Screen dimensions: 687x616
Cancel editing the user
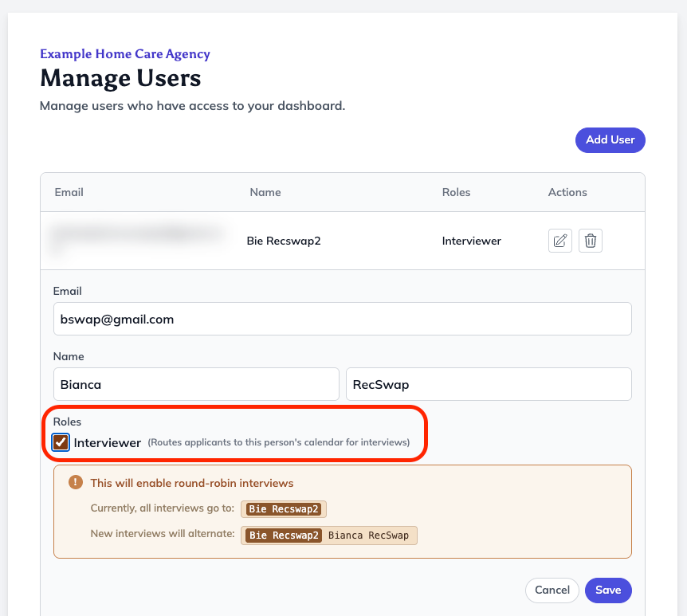point(552,590)
